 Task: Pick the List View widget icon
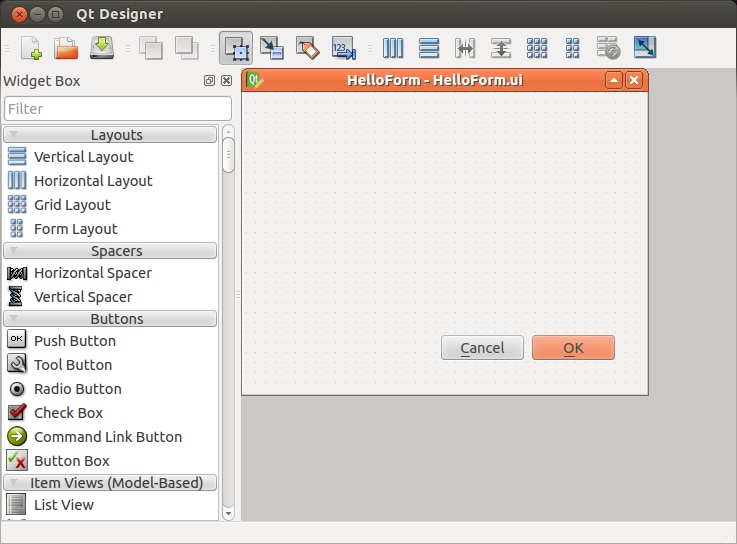pos(16,504)
